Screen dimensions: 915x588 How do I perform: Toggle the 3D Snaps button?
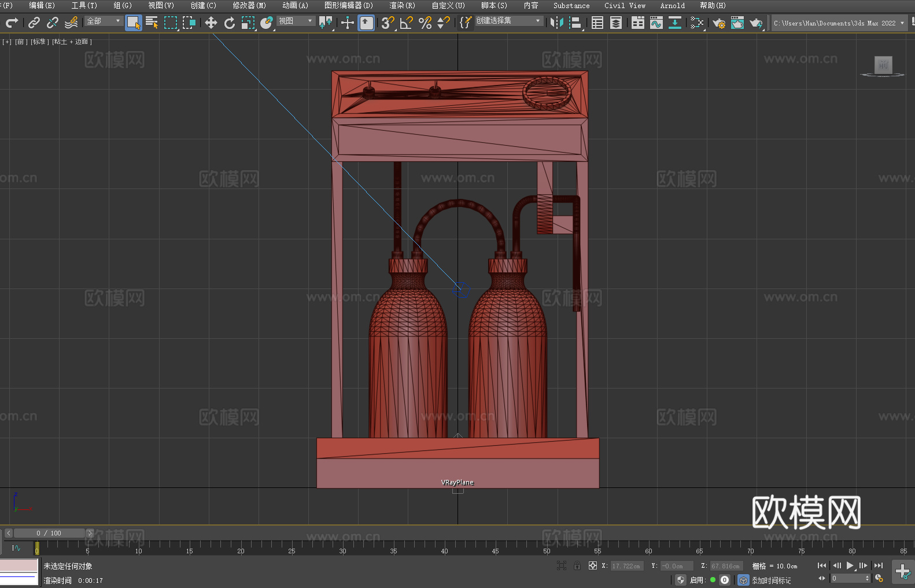pos(387,23)
